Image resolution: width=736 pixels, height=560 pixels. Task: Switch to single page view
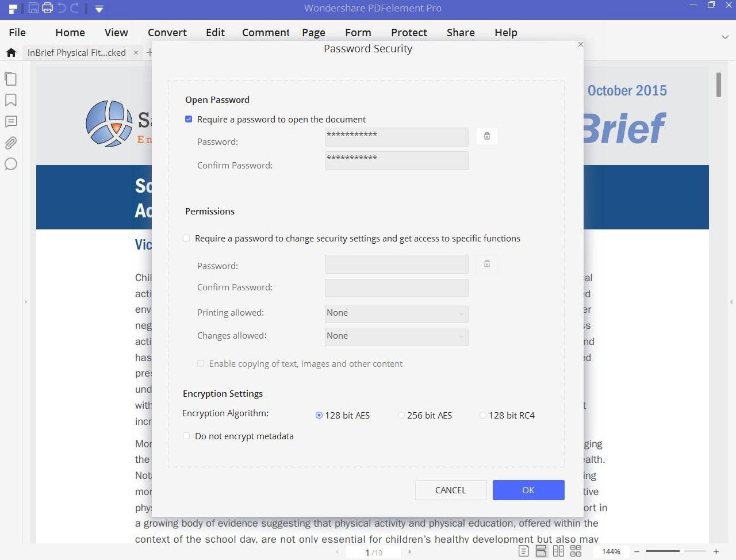(x=523, y=551)
